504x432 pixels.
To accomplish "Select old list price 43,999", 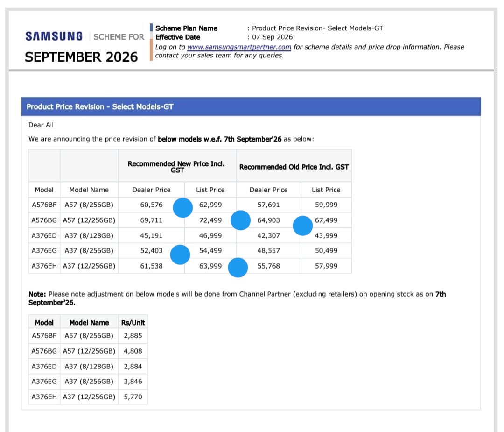I will tap(326, 236).
